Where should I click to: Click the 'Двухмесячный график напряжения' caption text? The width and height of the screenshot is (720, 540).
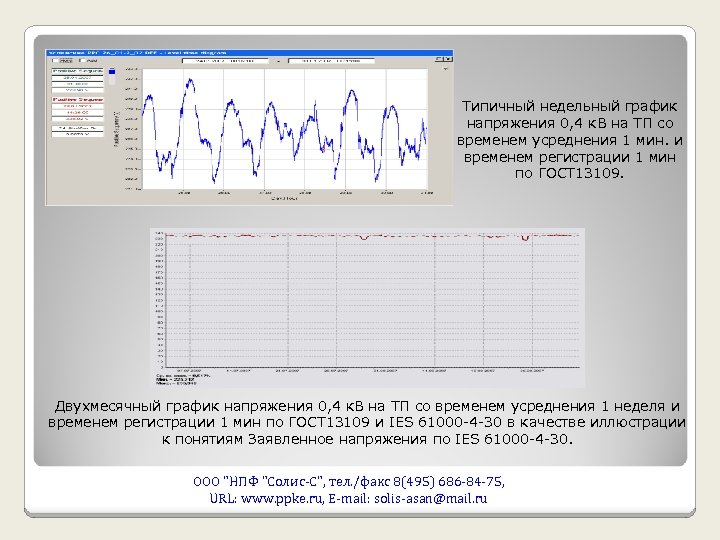coord(367,422)
